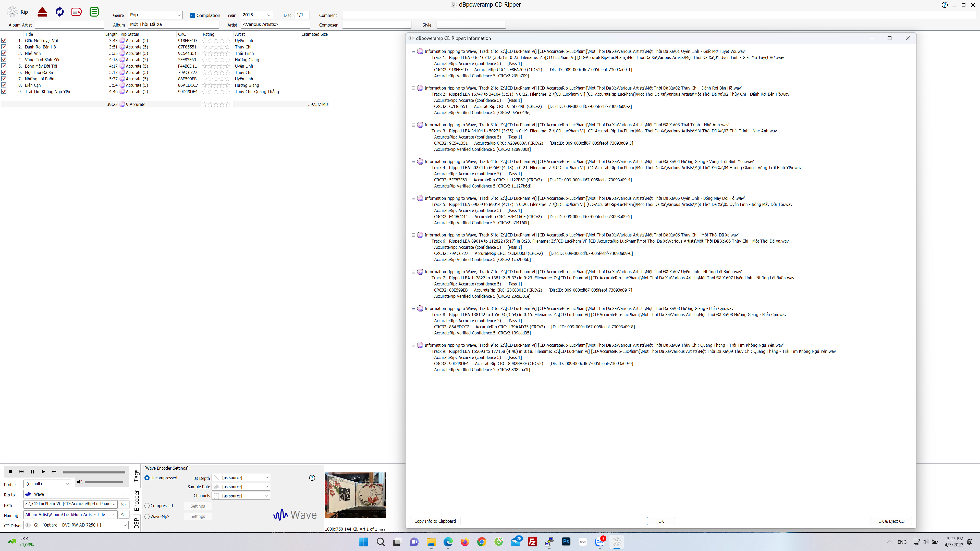Open Google Chrome from the taskbar
Viewport: 980px width, 551px height.
point(482,542)
